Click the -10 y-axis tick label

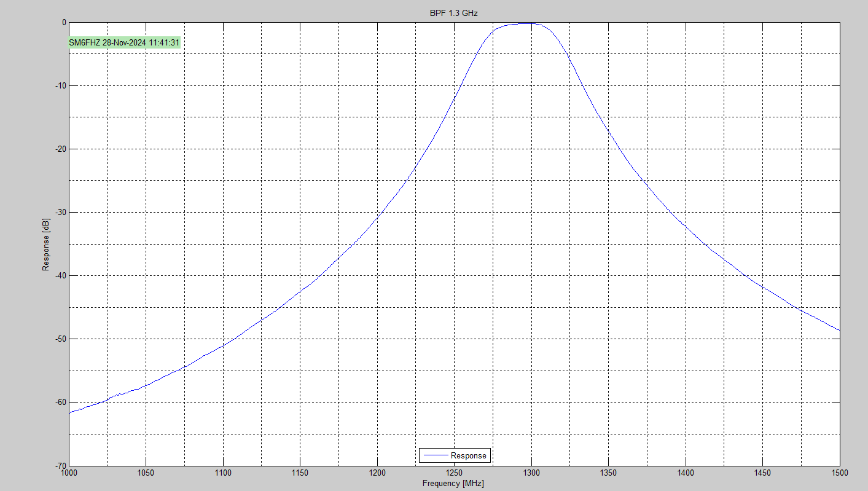pyautogui.click(x=60, y=86)
